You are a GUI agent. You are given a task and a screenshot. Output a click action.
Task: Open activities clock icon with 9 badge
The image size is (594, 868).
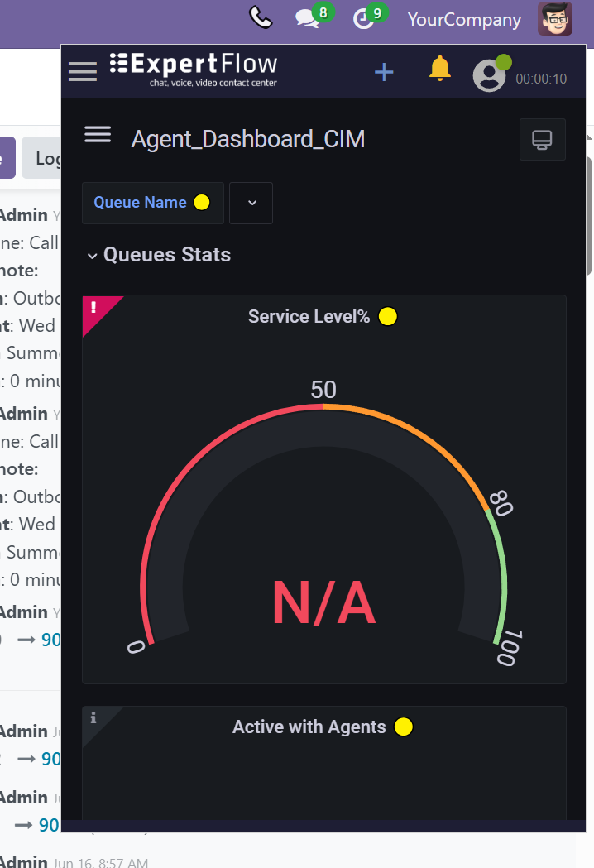tap(364, 18)
